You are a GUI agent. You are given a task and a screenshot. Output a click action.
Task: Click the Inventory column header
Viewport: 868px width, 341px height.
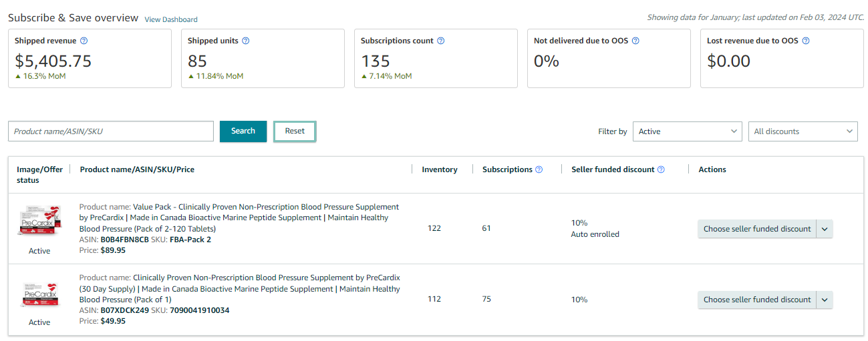440,169
